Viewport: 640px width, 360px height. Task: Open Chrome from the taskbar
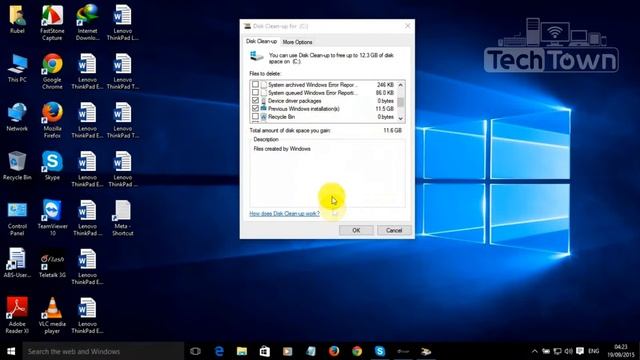click(357, 351)
